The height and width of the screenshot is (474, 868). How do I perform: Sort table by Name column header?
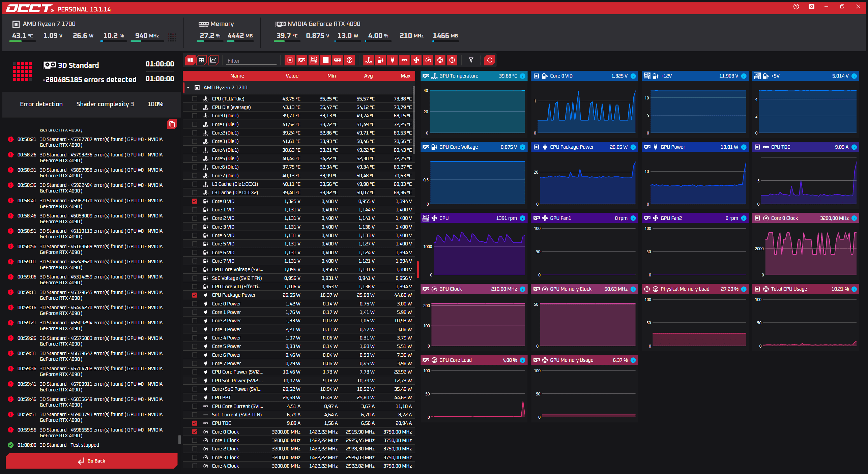point(237,76)
